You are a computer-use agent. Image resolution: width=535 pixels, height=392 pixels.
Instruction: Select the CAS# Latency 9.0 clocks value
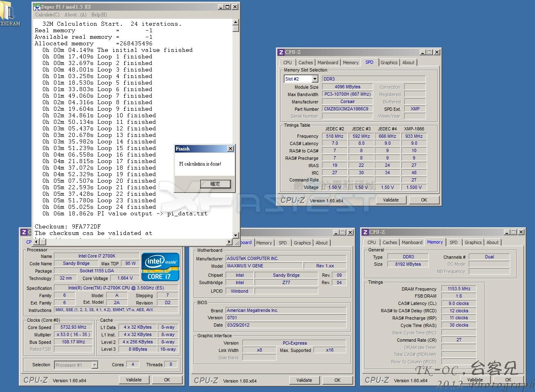(459, 303)
